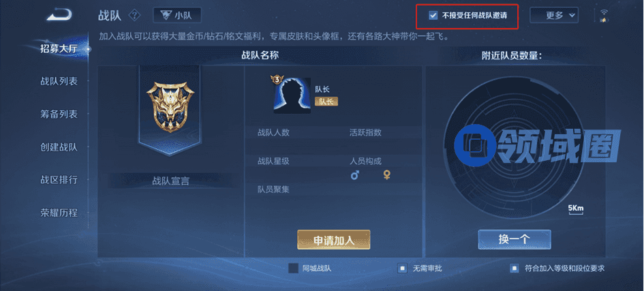Screen dimensions: 644x291
Task: Click the male gender symbol icon
Action: tap(355, 175)
